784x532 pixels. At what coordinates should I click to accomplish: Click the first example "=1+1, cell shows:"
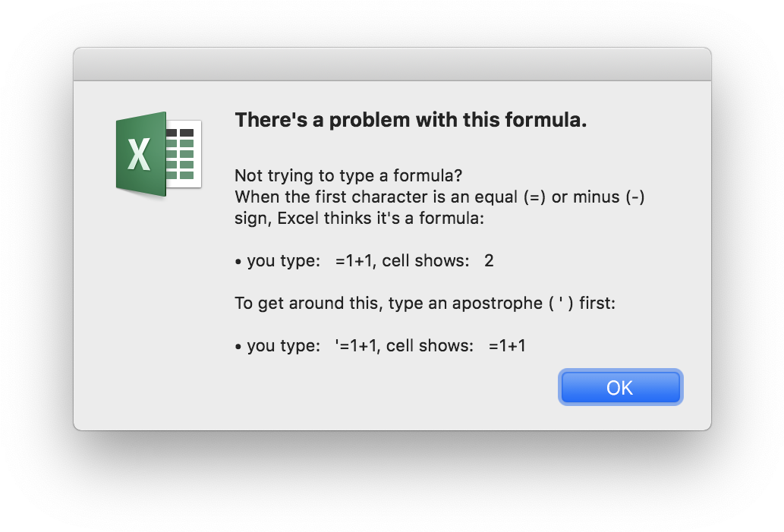tap(402, 260)
